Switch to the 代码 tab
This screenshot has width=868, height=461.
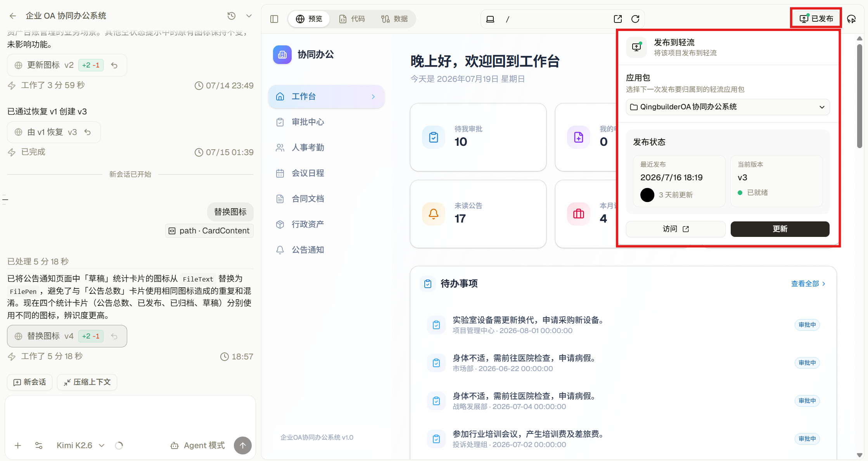pyautogui.click(x=352, y=19)
